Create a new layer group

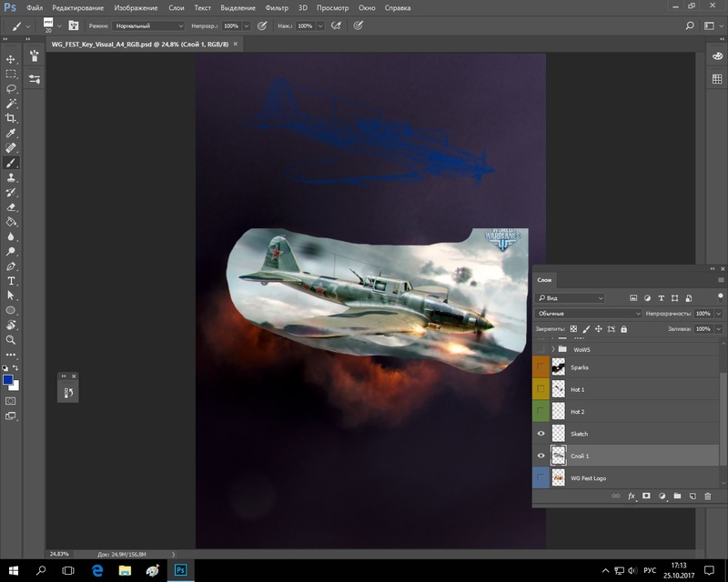click(x=677, y=497)
